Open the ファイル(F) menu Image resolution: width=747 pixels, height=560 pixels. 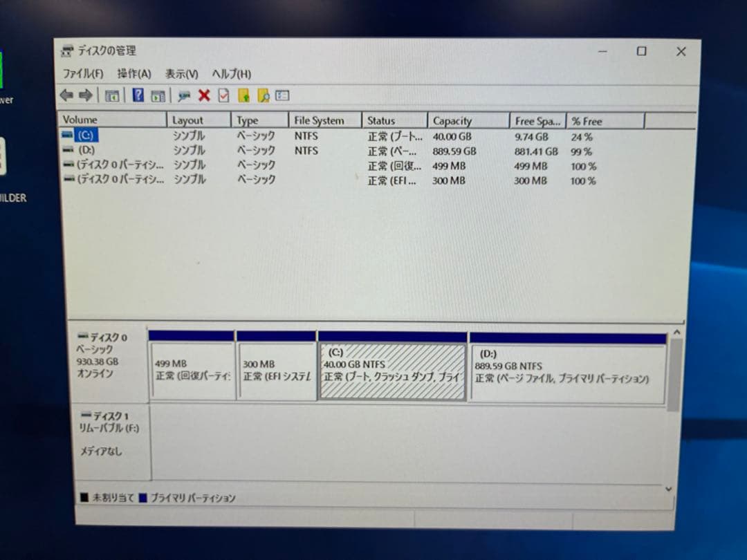(83, 73)
